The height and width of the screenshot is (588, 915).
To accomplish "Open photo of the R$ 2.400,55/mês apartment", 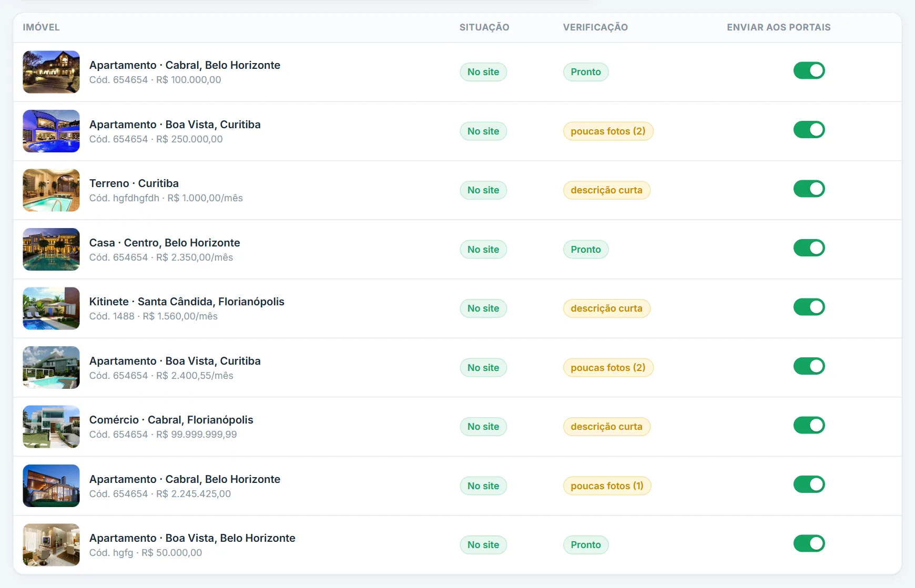I will tap(51, 367).
